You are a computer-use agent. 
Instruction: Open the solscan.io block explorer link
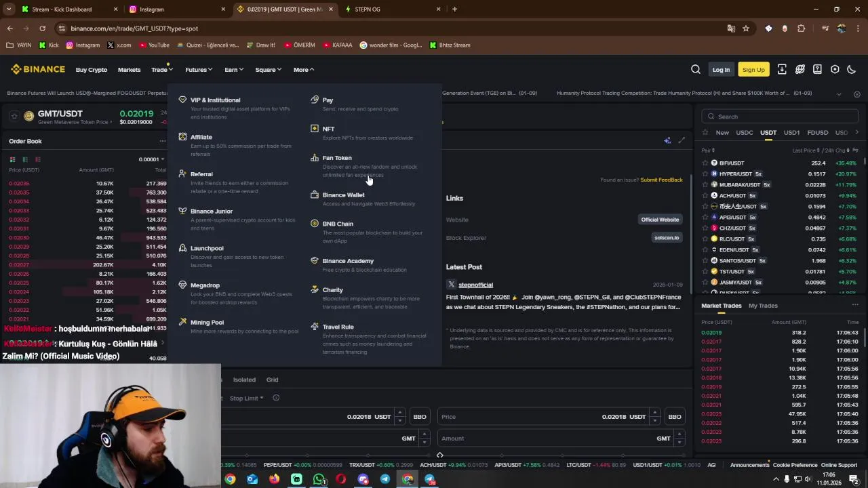tap(667, 238)
